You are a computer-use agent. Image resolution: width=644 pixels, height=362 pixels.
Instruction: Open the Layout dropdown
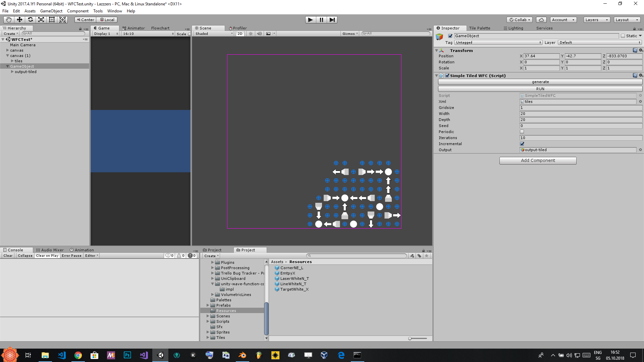pos(627,20)
